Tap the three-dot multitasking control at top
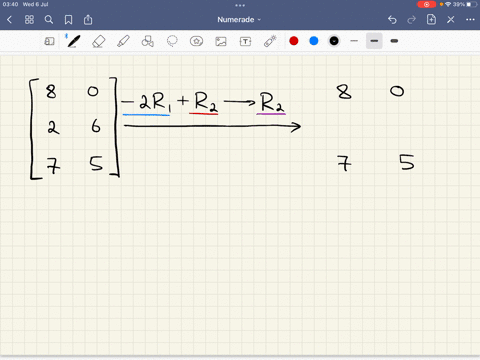Screen dimensions: 480x360 click(x=240, y=5)
